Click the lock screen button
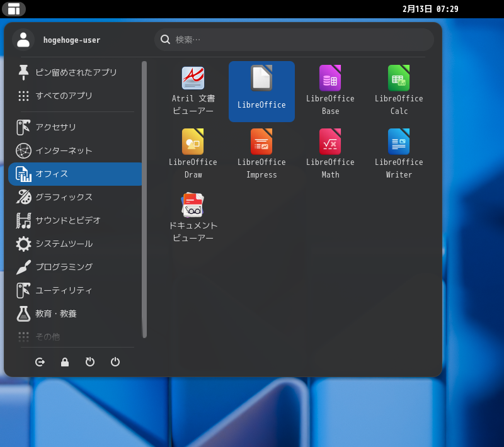504x447 pixels. point(65,362)
